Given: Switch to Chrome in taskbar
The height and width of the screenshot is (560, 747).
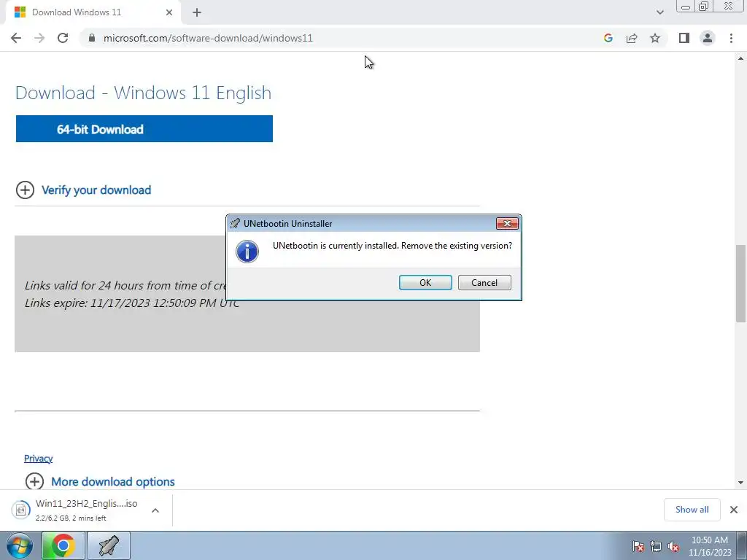Looking at the screenshot, I should 63,545.
